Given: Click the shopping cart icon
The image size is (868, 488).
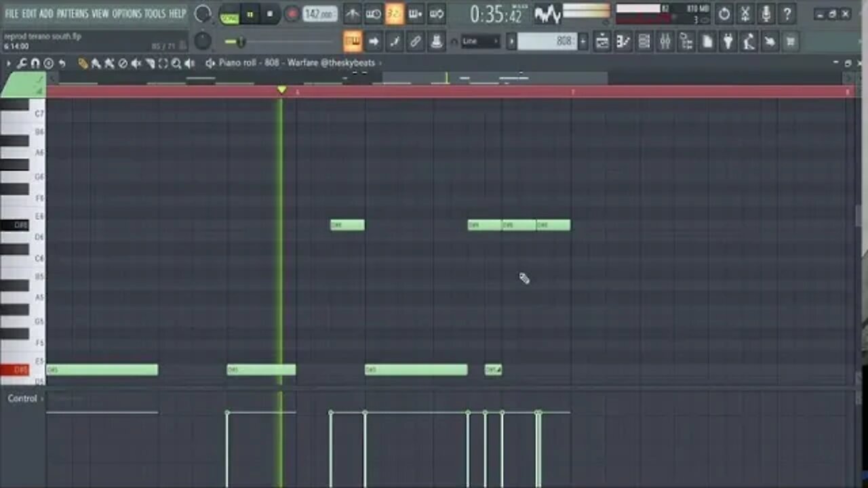Looking at the screenshot, I should pyautogui.click(x=791, y=41).
